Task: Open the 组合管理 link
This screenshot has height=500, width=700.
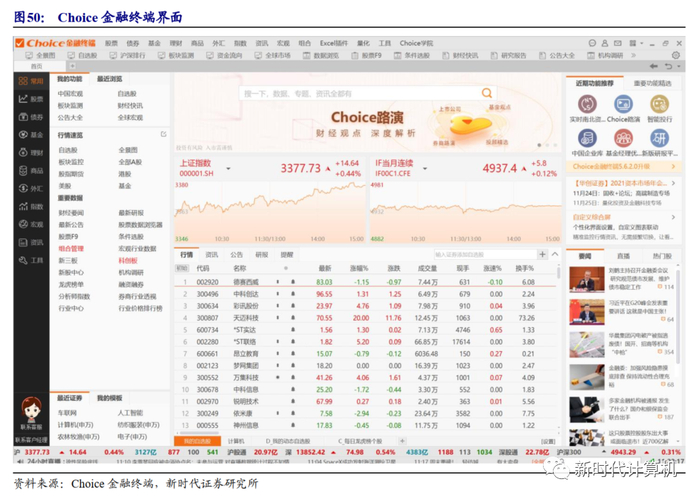Action: pyautogui.click(x=71, y=249)
